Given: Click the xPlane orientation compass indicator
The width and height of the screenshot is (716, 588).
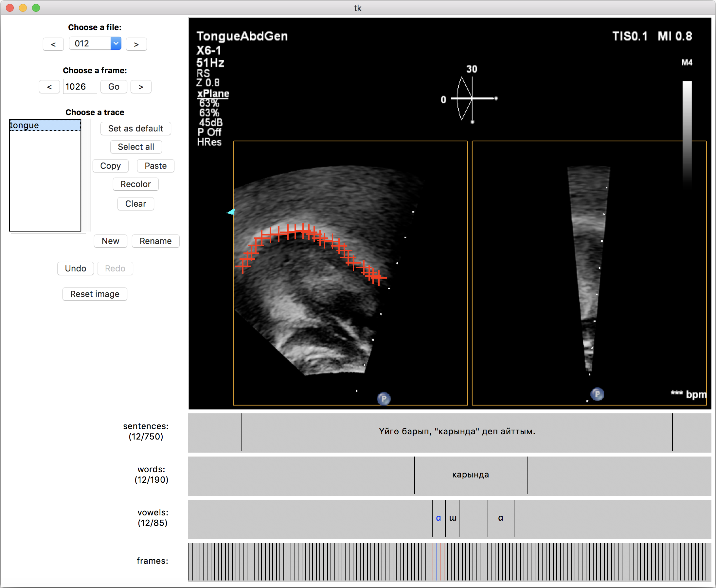Looking at the screenshot, I should [472, 98].
